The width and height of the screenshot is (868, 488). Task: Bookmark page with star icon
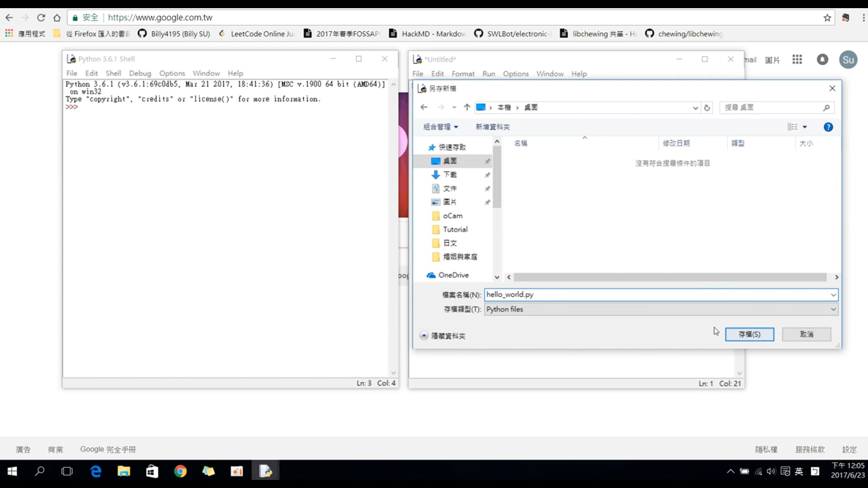pyautogui.click(x=827, y=18)
